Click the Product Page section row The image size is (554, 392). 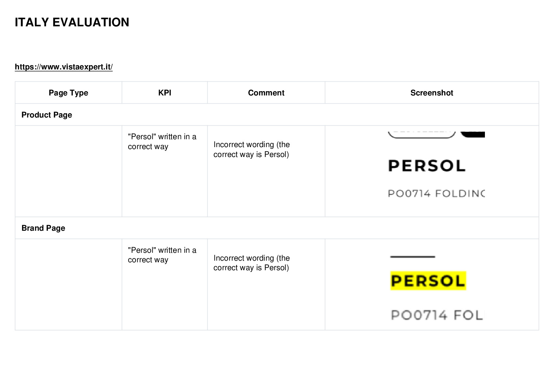(277, 115)
